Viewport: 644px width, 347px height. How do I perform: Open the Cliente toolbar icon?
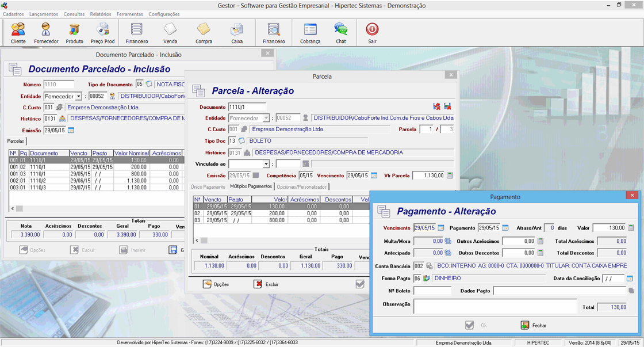click(18, 33)
